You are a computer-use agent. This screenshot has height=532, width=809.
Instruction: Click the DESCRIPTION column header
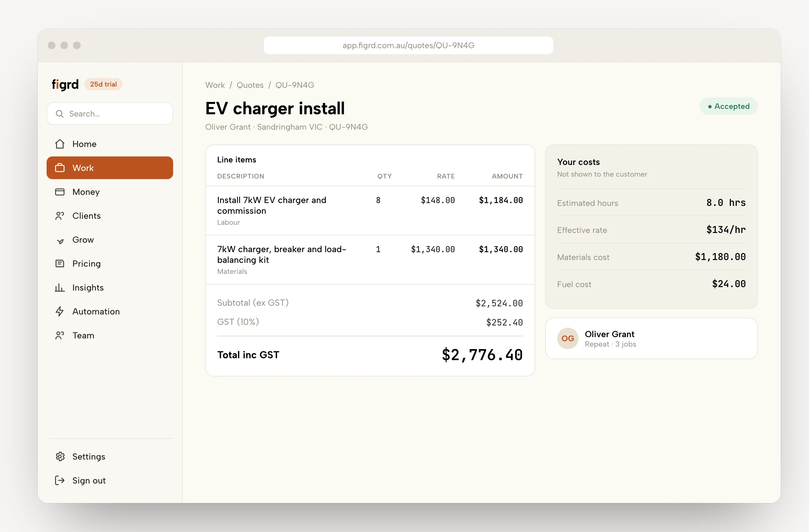(x=241, y=176)
